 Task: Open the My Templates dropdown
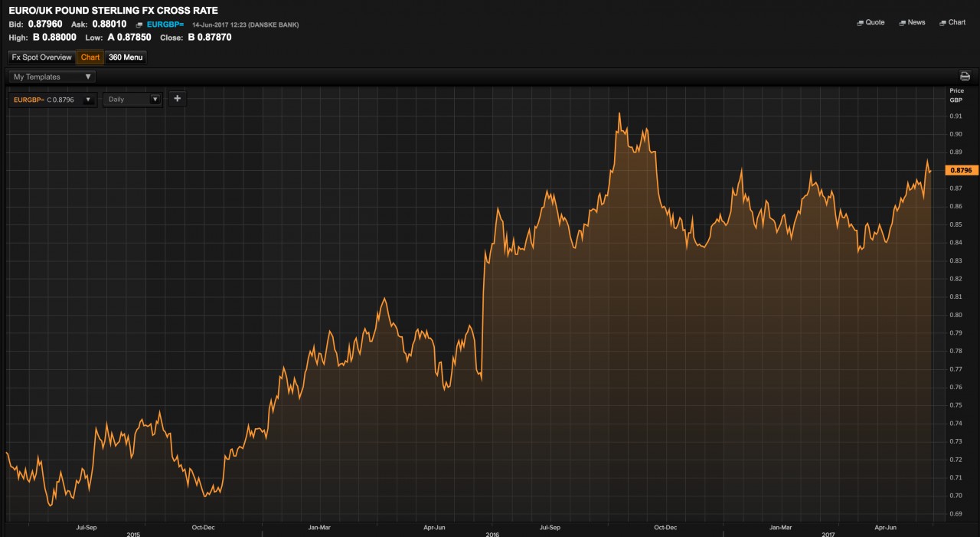pyautogui.click(x=53, y=77)
